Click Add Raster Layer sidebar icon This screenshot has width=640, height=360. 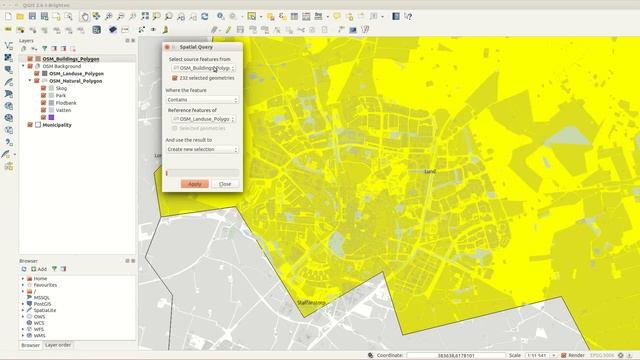pos(9,58)
